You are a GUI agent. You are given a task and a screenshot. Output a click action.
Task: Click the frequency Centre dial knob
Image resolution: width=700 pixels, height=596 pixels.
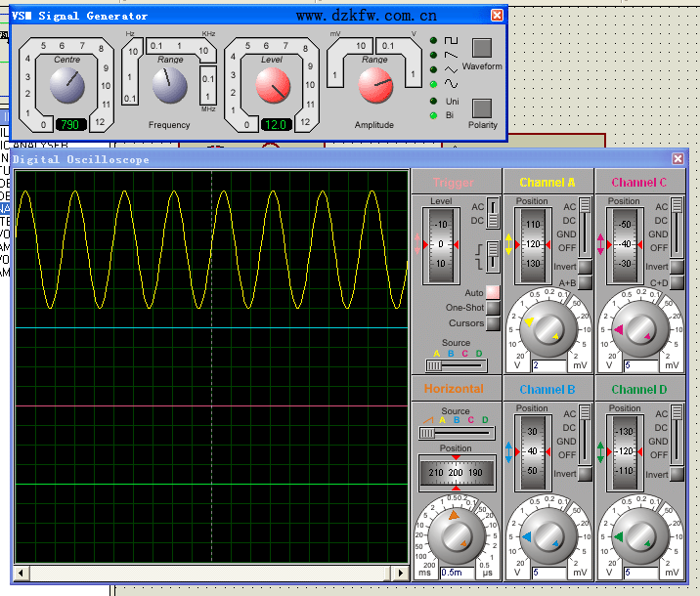pyautogui.click(x=68, y=87)
